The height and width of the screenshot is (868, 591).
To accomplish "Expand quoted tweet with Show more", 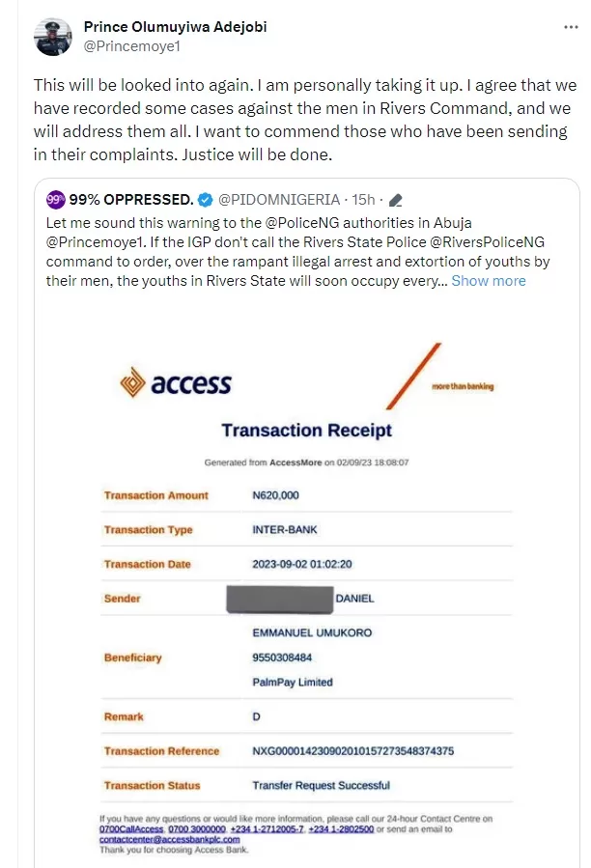I will tap(488, 280).
